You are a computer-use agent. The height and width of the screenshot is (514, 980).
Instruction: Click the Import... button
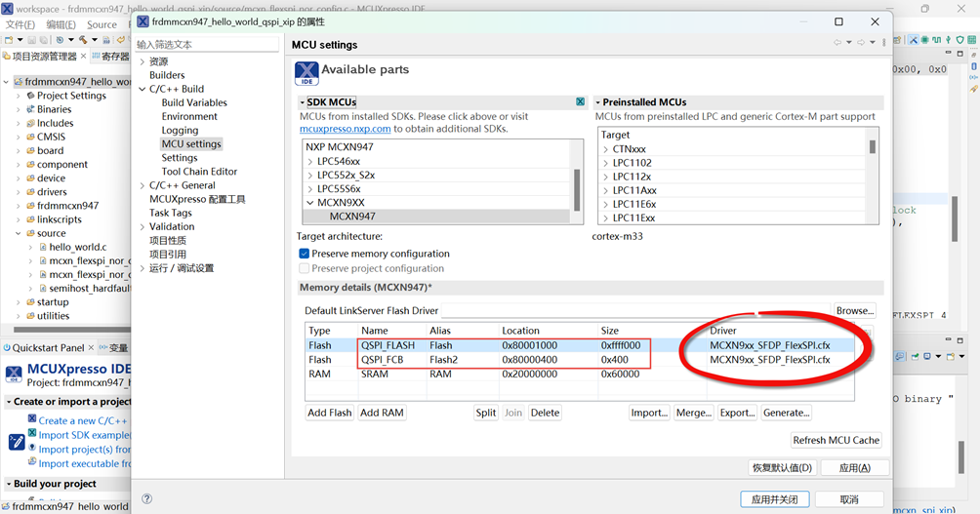tap(649, 413)
